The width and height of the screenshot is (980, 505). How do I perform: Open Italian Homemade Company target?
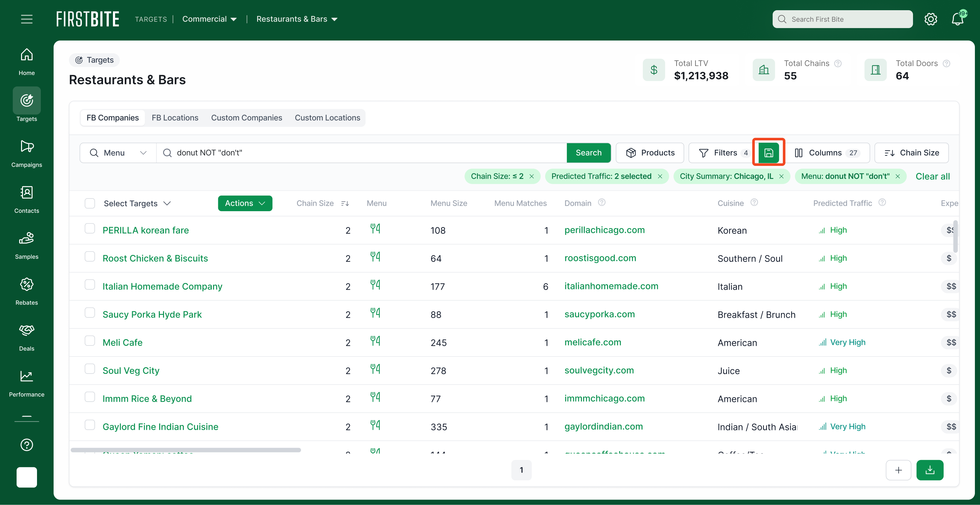pos(162,286)
